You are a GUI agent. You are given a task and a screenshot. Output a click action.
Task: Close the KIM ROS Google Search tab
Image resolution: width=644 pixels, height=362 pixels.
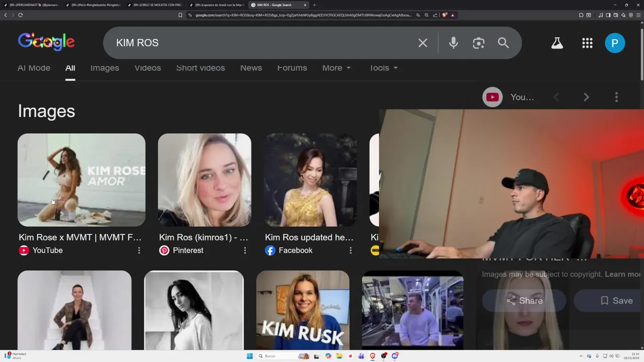coord(305,5)
